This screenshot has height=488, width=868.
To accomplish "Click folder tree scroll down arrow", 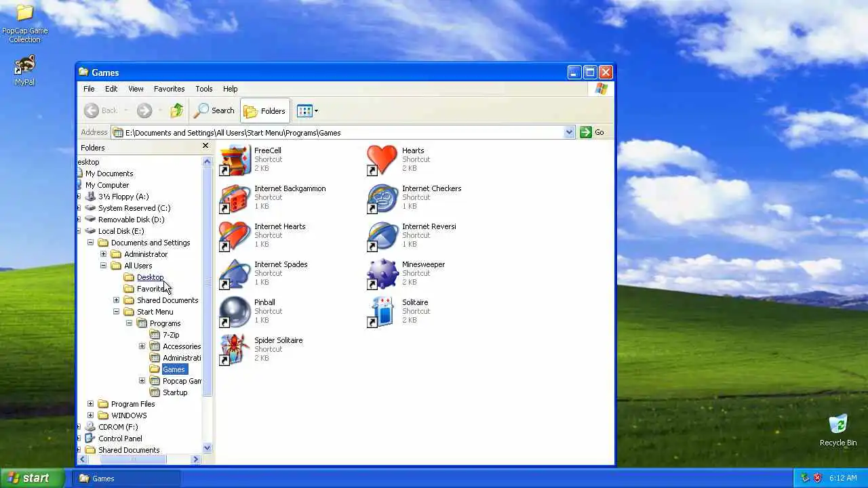I will click(x=208, y=447).
